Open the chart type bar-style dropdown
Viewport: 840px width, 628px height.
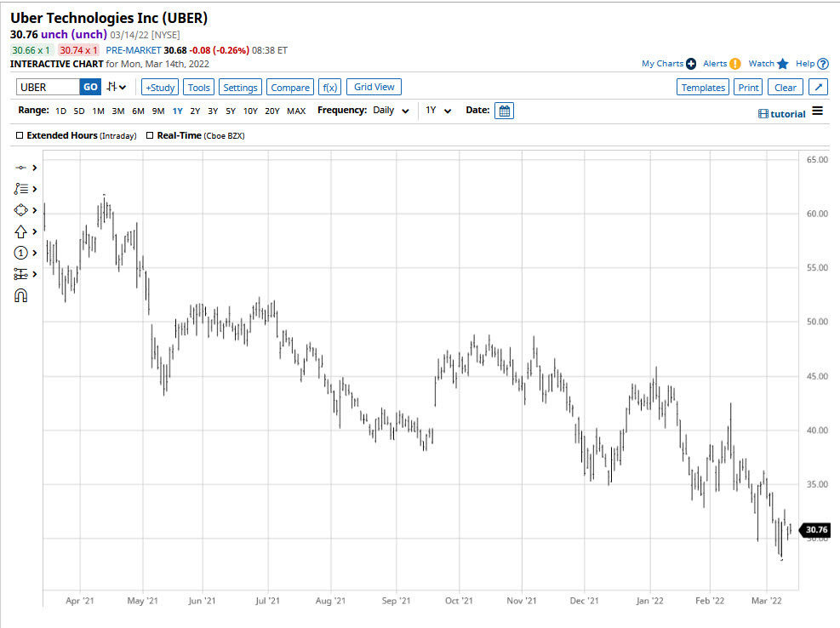(x=117, y=87)
